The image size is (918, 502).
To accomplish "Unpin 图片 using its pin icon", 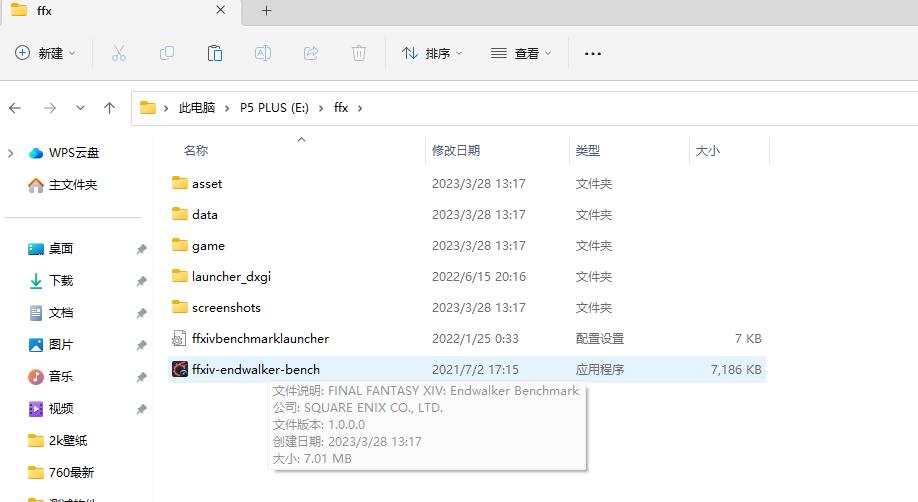I will pyautogui.click(x=141, y=346).
